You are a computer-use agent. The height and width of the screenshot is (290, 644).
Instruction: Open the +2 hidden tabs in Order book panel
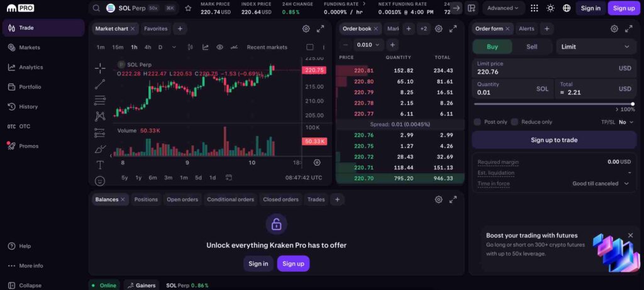[x=423, y=29]
